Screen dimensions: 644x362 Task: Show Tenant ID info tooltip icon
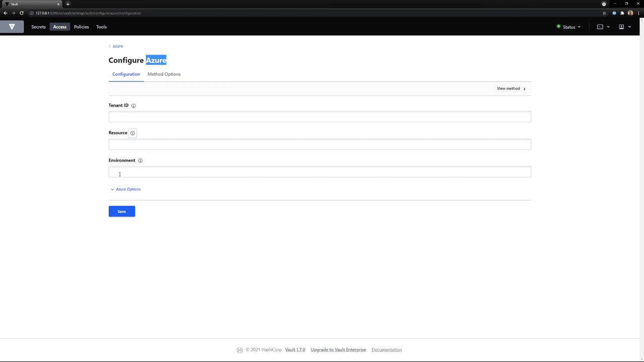[x=133, y=106]
